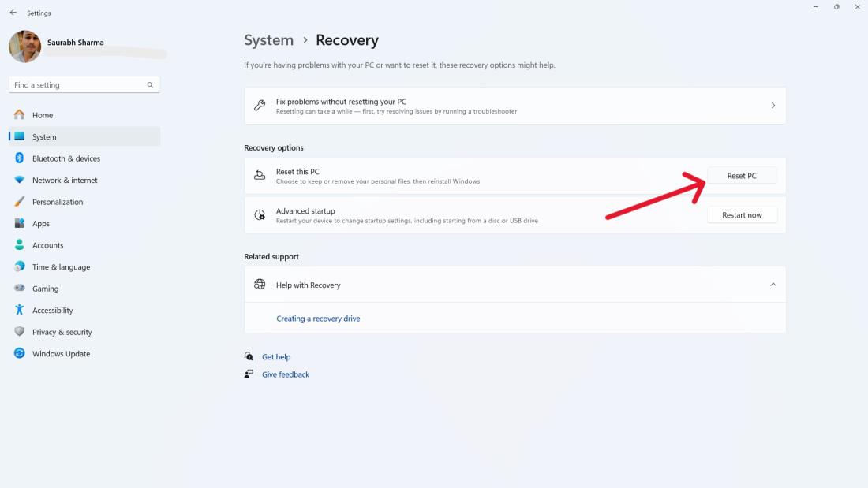The image size is (868, 488).
Task: Click the Home house icon in sidebar
Action: point(19,115)
